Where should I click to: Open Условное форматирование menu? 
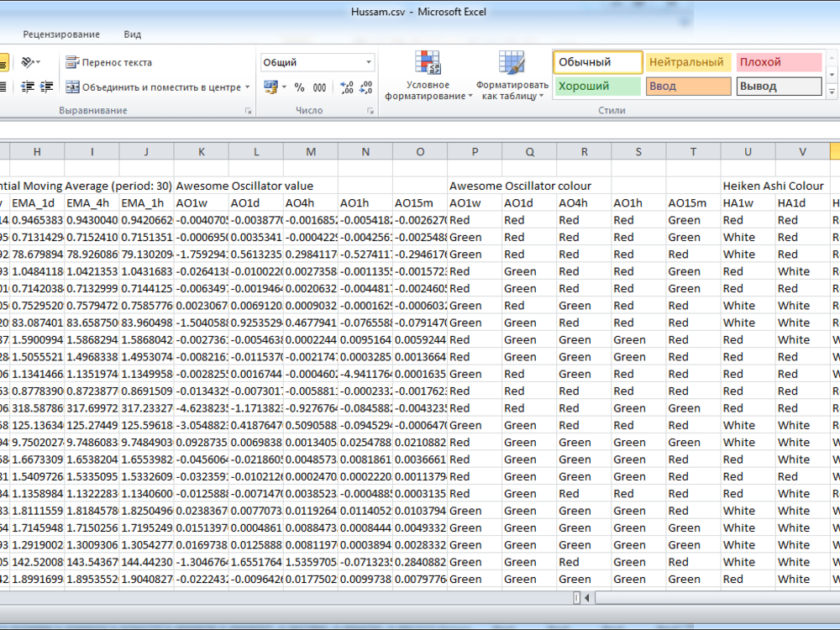(428, 76)
